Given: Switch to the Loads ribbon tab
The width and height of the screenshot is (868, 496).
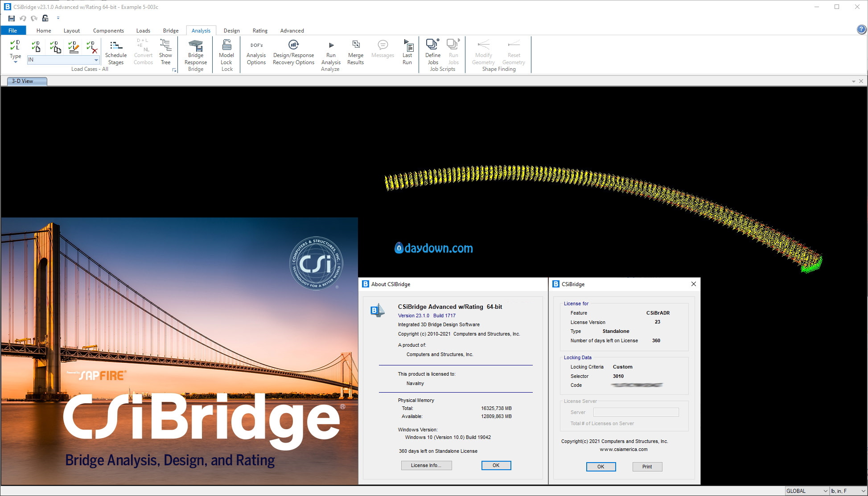Looking at the screenshot, I should [x=143, y=30].
